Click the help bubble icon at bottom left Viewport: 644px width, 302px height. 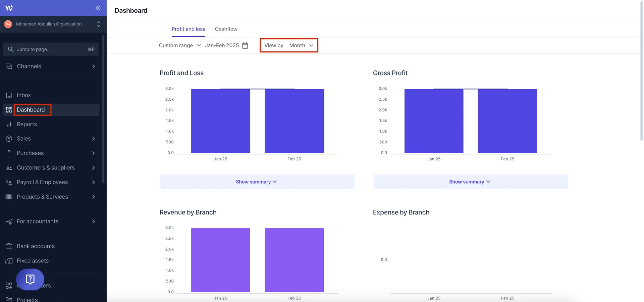(30, 280)
